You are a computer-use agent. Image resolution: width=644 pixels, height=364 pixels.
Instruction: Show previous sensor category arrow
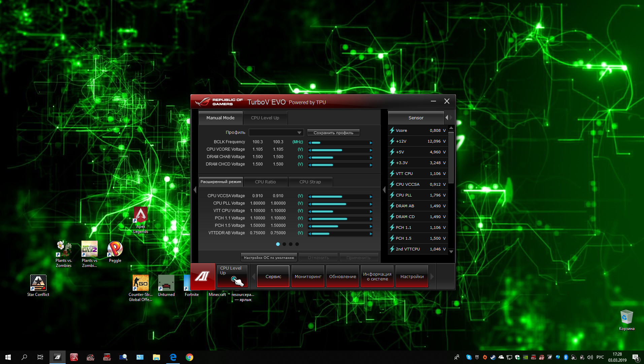coord(447,118)
